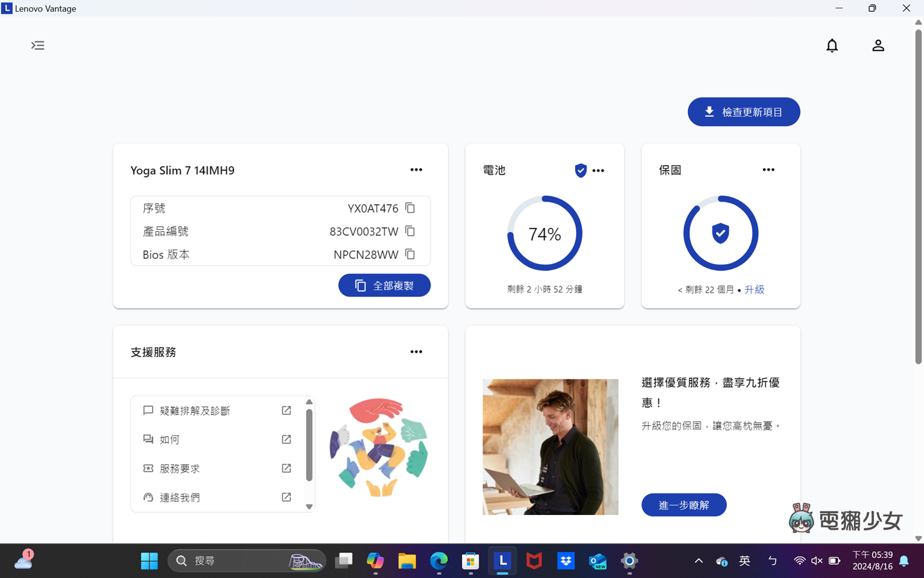
Task: Show hidden system tray icons
Action: 699,561
